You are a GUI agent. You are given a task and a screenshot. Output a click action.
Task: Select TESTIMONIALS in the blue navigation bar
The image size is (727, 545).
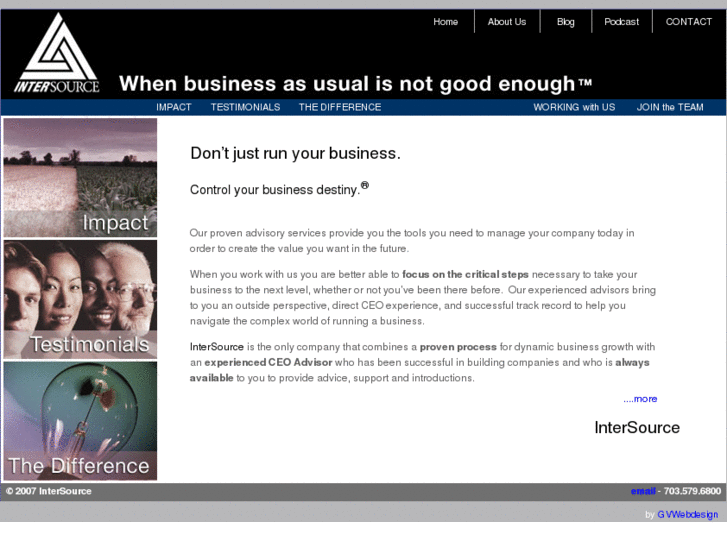(x=245, y=107)
